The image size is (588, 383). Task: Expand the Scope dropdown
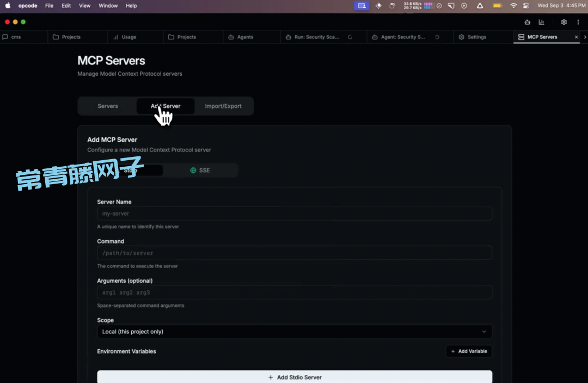click(x=294, y=332)
